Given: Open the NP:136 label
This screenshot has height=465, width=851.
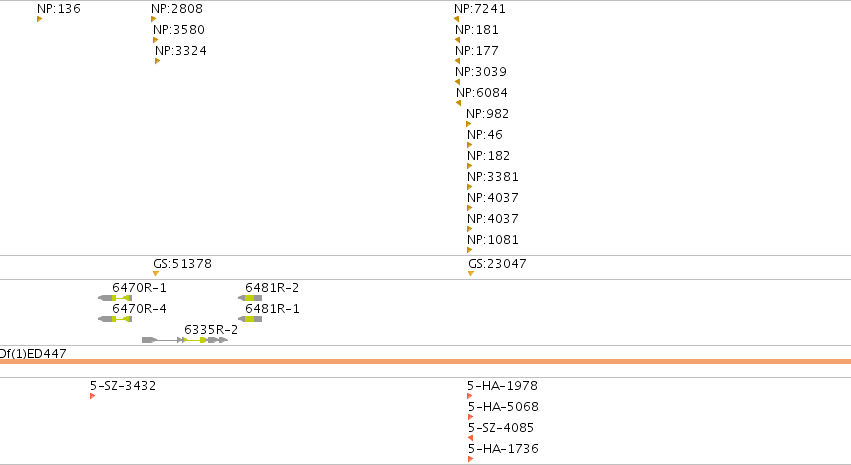Looking at the screenshot, I should [59, 9].
